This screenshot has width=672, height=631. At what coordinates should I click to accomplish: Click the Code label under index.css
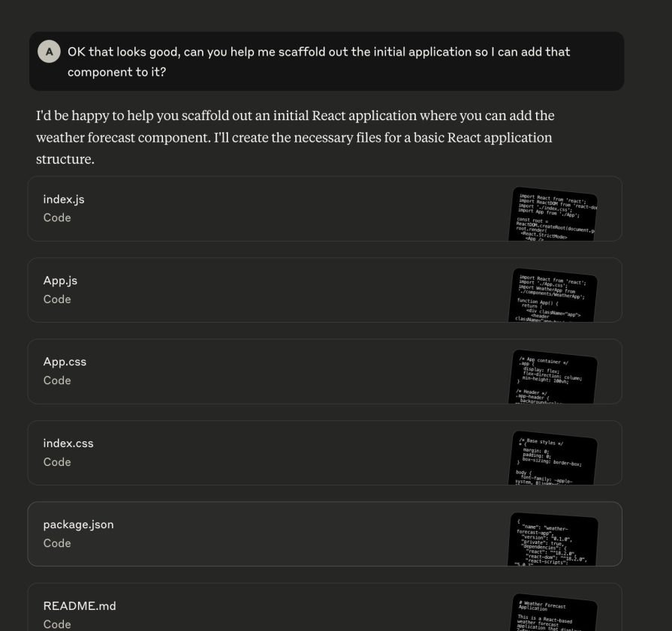57,462
